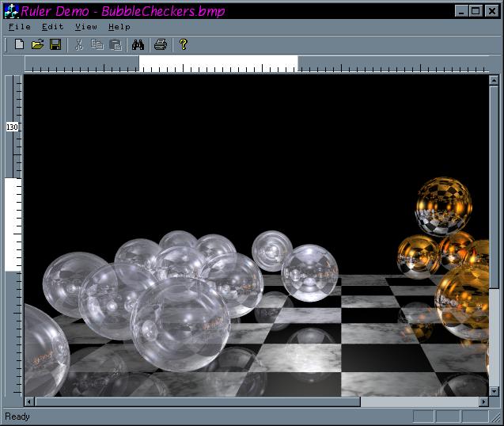Open the View menu

click(86, 26)
